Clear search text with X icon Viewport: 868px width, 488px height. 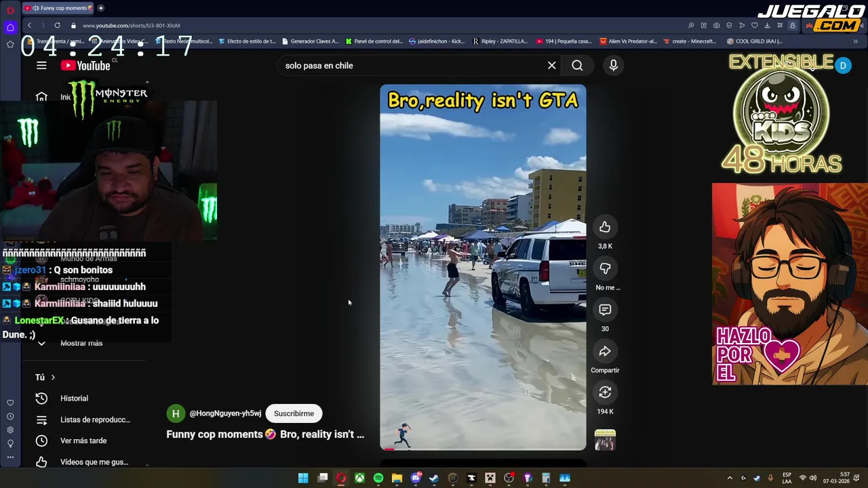click(x=552, y=66)
